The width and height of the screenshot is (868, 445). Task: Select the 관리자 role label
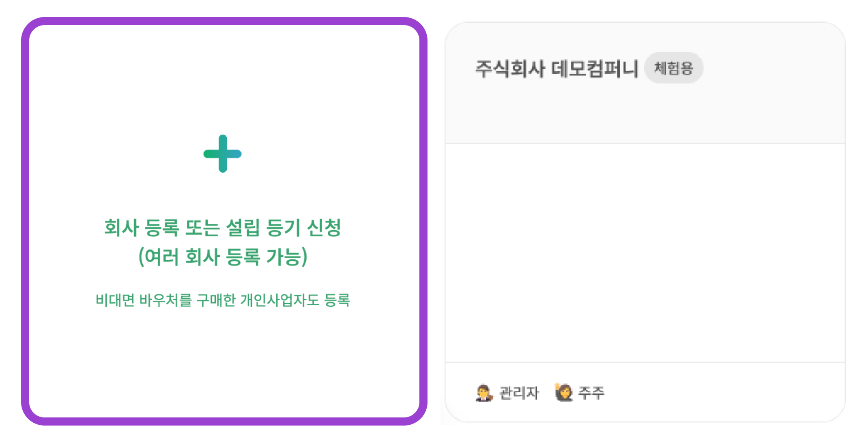[519, 393]
